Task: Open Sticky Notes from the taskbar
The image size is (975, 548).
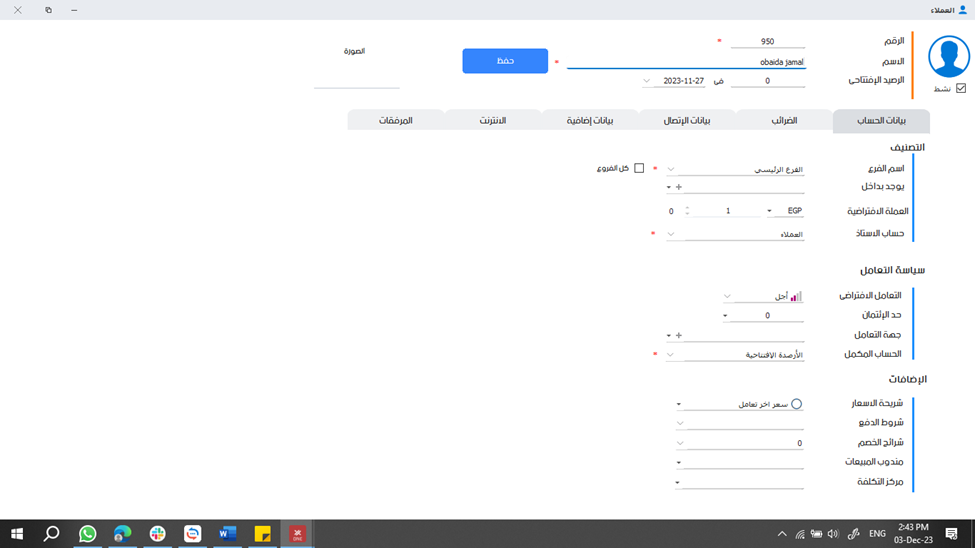Action: tap(262, 534)
